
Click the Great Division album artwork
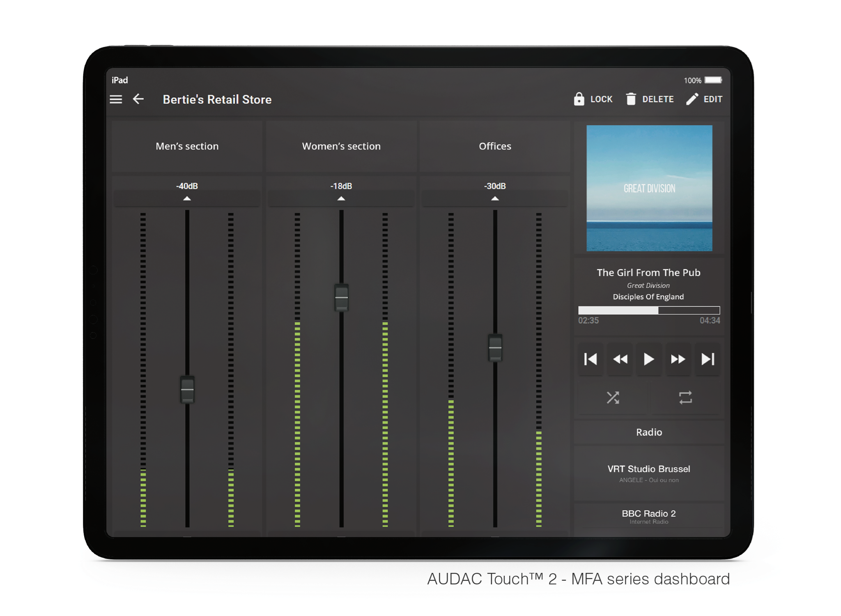point(649,188)
